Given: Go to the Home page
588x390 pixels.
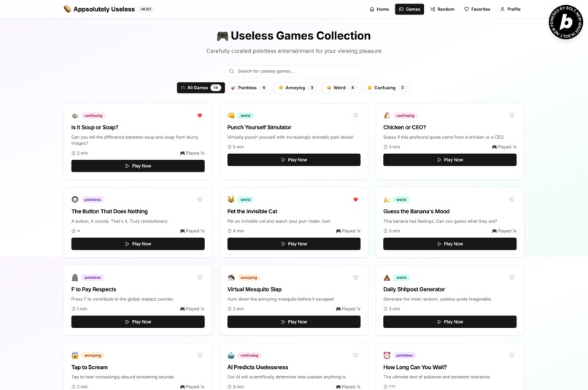Looking at the screenshot, I should click(x=379, y=9).
